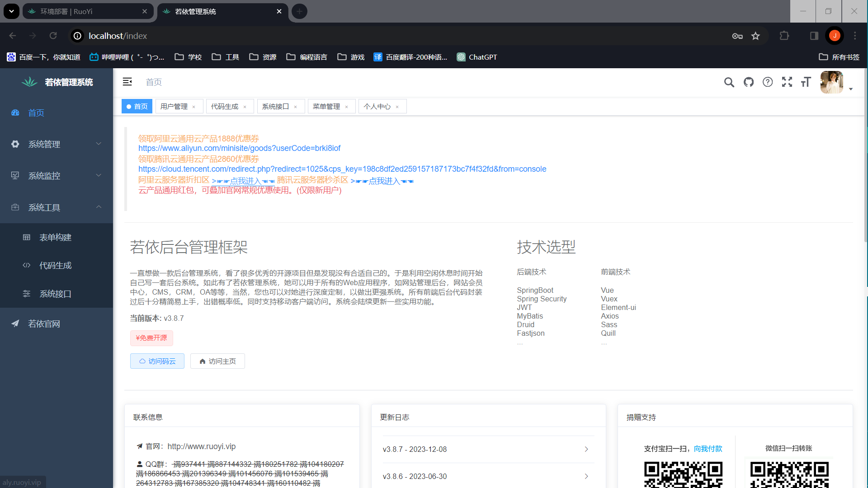Screen dimensions: 868x488
Task: Toggle browser side panel icon
Action: click(x=814, y=36)
